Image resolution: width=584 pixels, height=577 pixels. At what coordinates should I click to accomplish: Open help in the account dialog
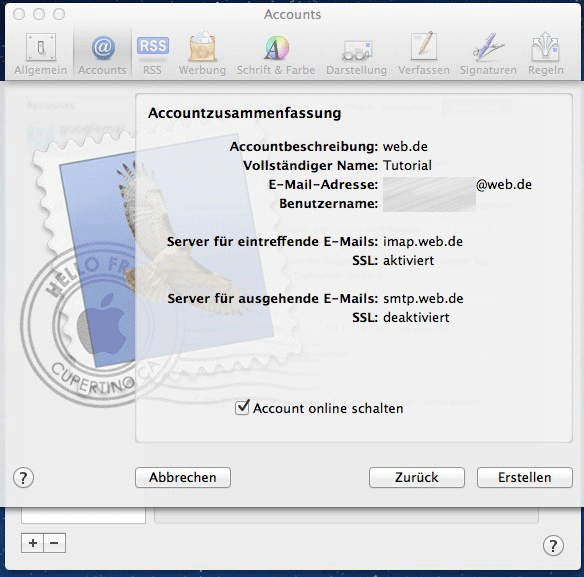[23, 478]
